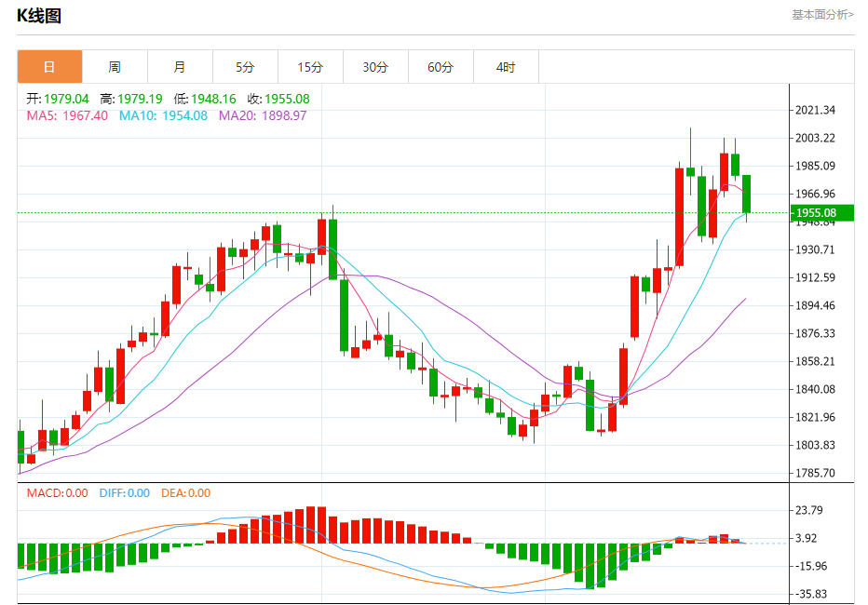868x605 pixels.
Task: Open the 15分 interval tab
Action: [x=310, y=67]
